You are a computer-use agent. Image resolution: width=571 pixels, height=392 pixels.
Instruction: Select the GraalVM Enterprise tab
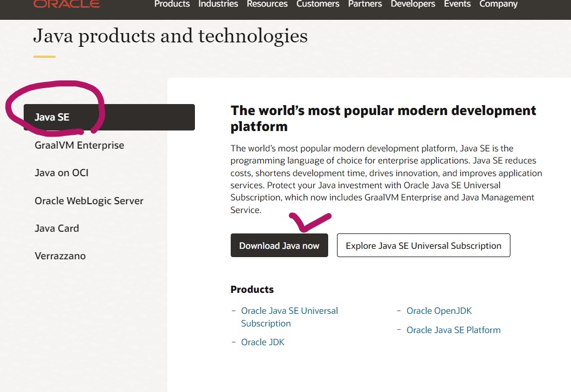(79, 145)
